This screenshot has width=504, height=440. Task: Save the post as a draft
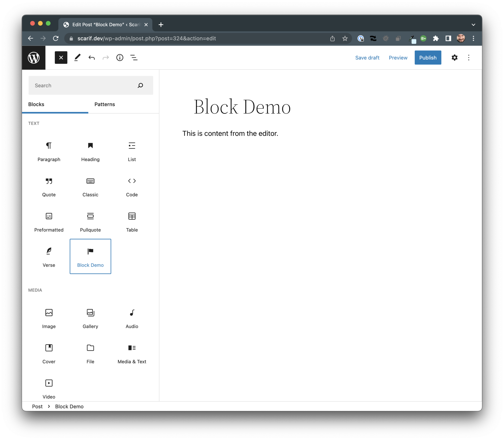pyautogui.click(x=367, y=58)
